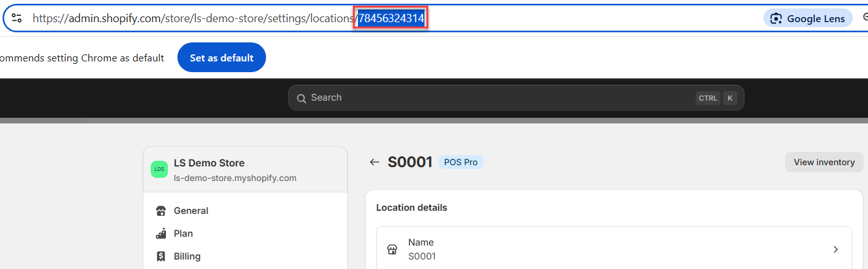Click the browser address bar URL
868x269 pixels.
pyautogui.click(x=228, y=18)
